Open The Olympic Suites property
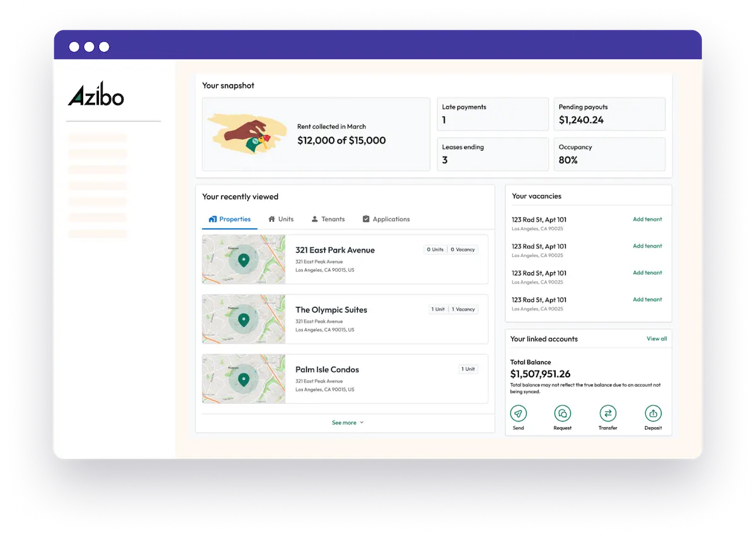This screenshot has height=537, width=756. coord(331,309)
